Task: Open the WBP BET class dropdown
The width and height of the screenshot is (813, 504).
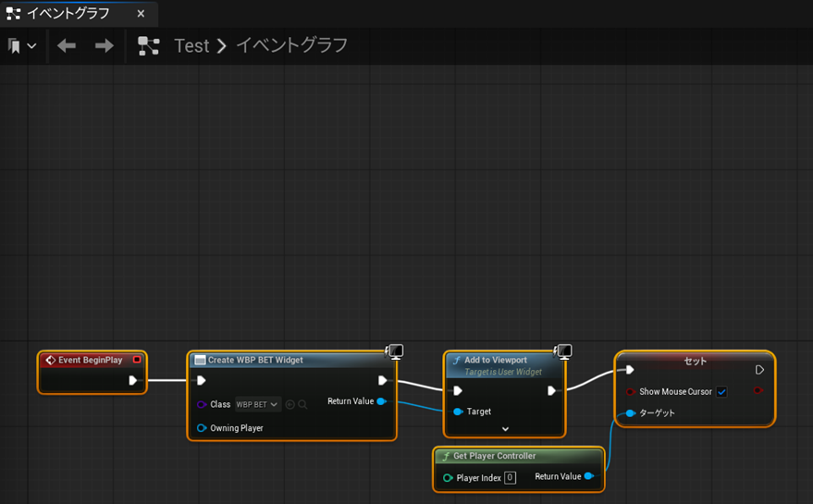Action: point(257,404)
